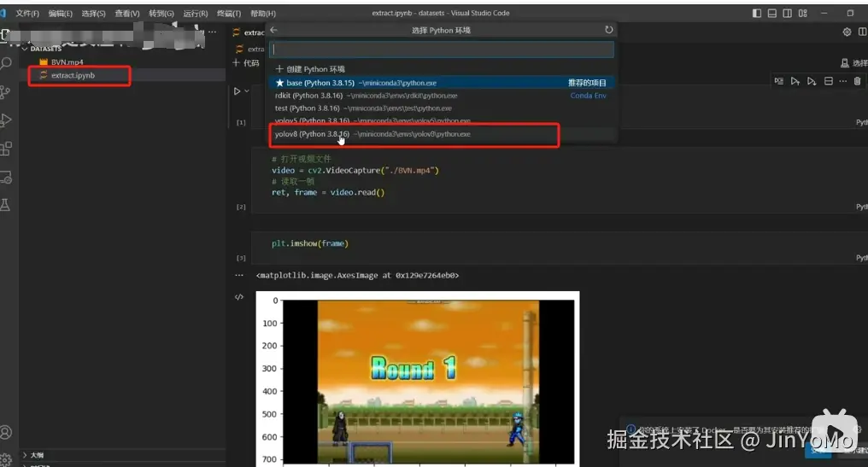Choose 创建 Python 环境 option

coord(441,69)
